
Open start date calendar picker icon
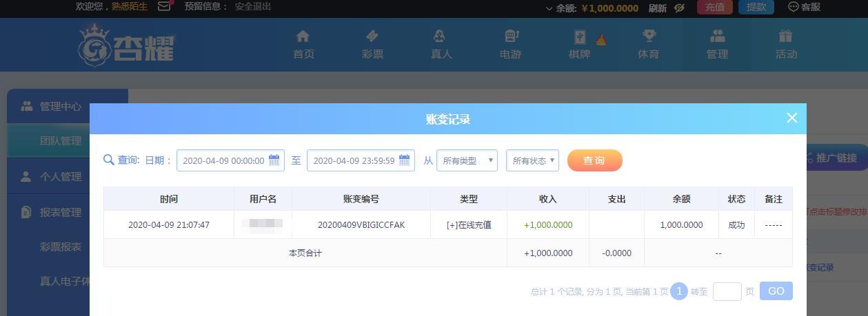[274, 160]
